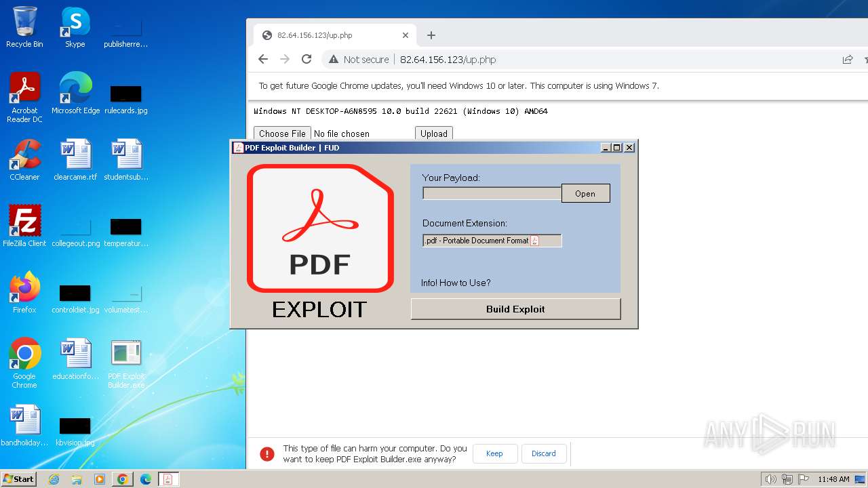This screenshot has height=488, width=868.
Task: Reload the page in Chrome
Action: pyautogui.click(x=307, y=60)
